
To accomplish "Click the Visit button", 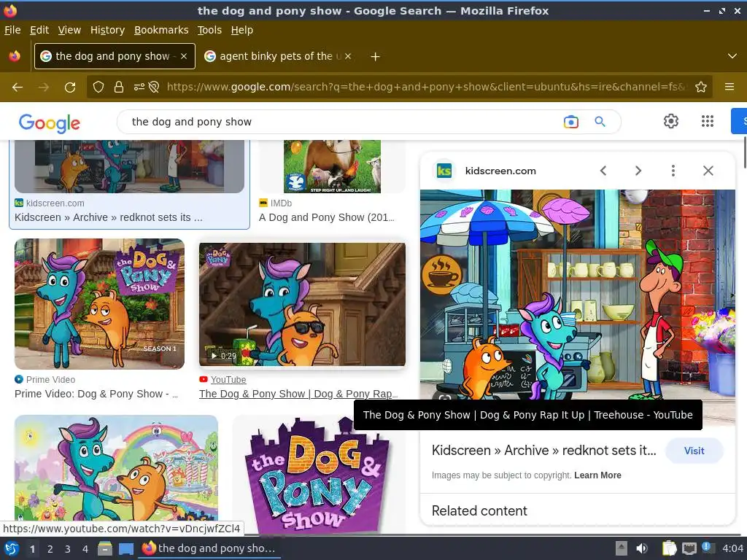I will [694, 451].
